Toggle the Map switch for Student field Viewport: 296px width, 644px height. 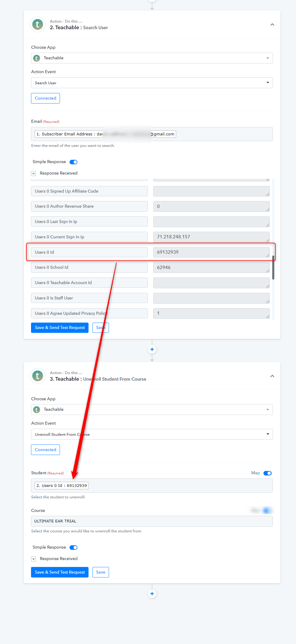[x=267, y=473]
